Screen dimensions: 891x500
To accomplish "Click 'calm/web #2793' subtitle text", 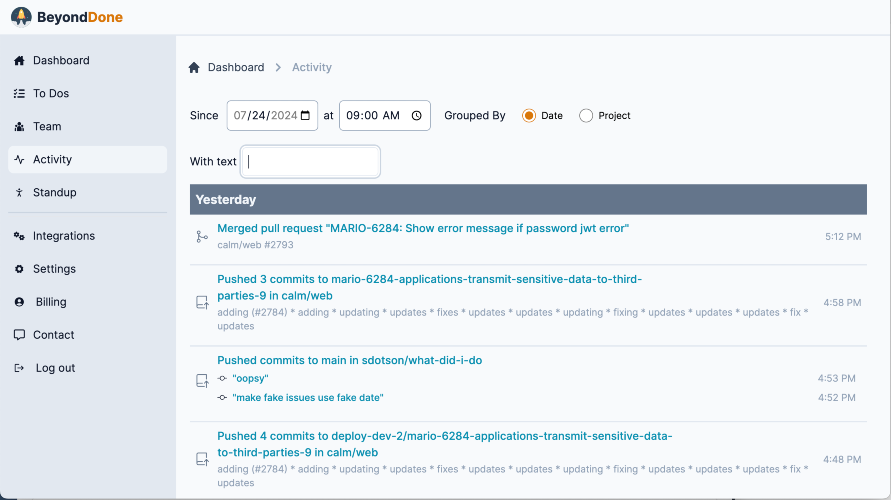I will 255,245.
